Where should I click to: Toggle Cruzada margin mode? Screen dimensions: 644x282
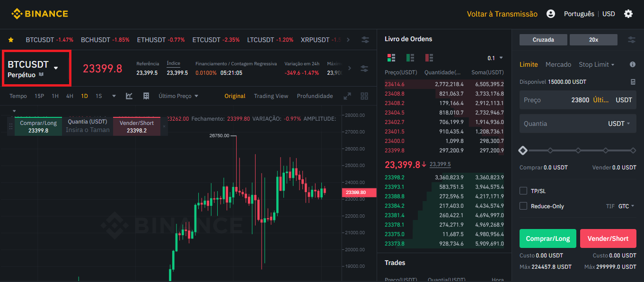(x=543, y=40)
